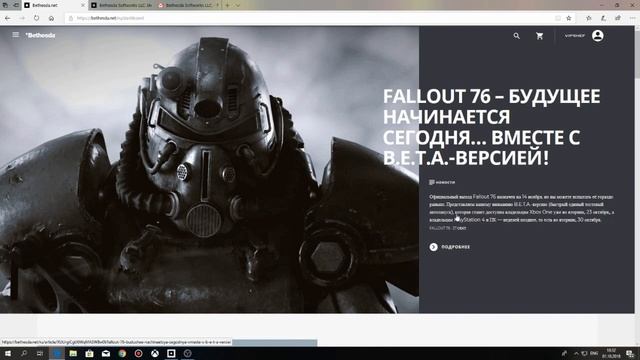Open the Fallout 76 B.E.T.A. headline article

point(491,127)
